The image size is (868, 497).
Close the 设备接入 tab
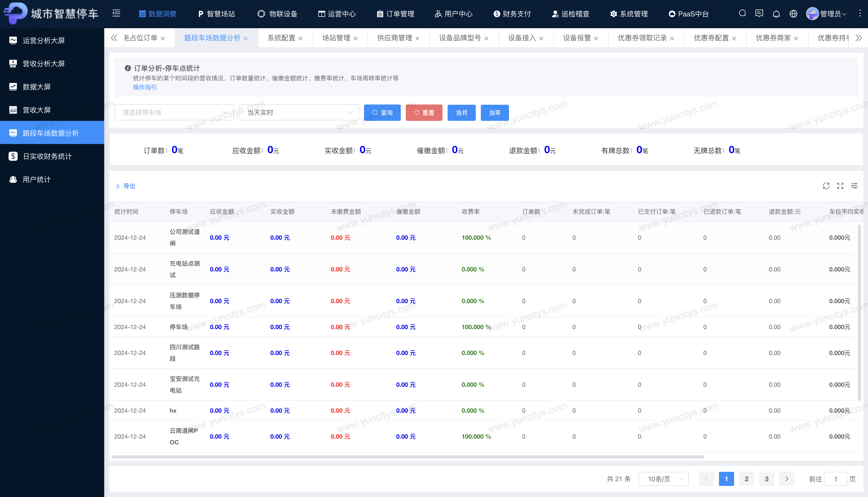pyautogui.click(x=541, y=39)
